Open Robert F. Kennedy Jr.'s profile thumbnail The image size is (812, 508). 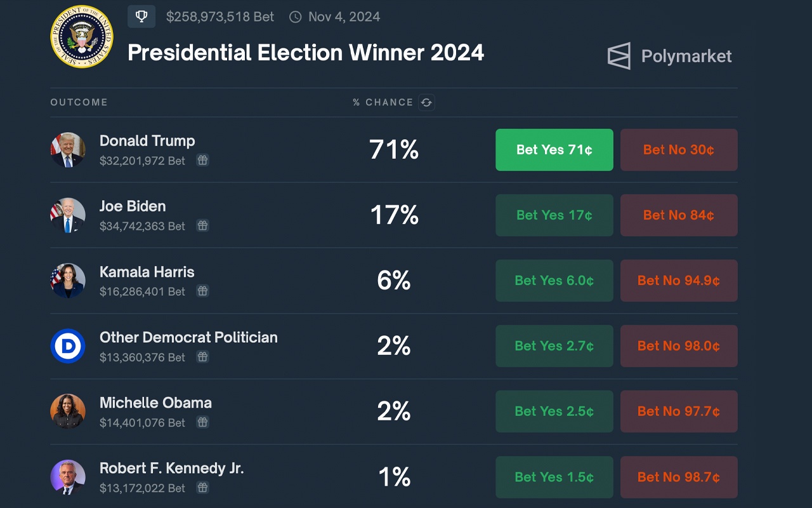coord(67,477)
